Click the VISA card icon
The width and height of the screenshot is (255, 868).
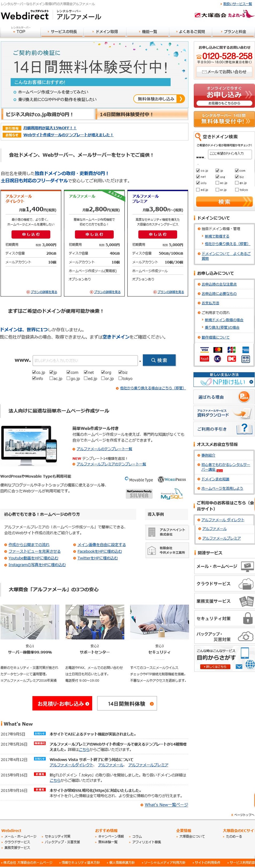204,349
